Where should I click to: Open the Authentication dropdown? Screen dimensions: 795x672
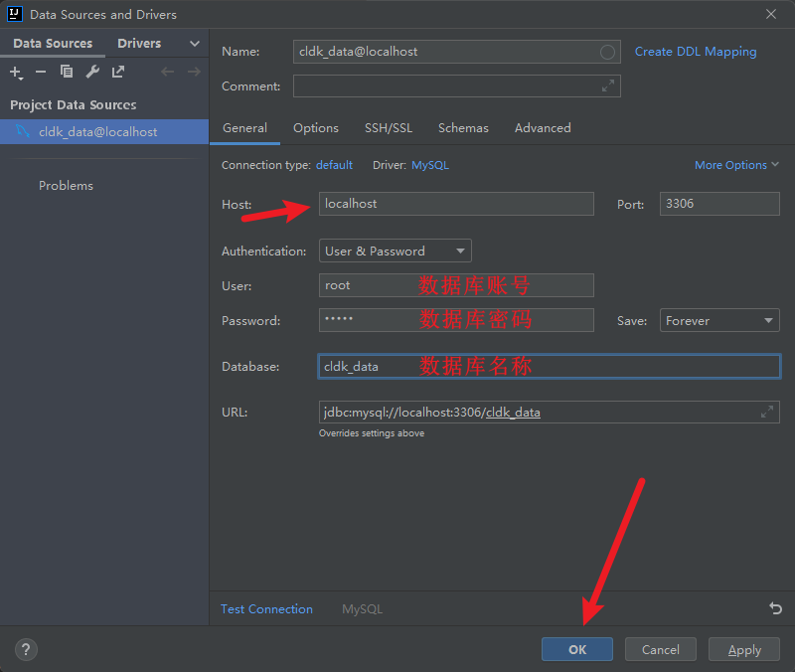point(460,251)
